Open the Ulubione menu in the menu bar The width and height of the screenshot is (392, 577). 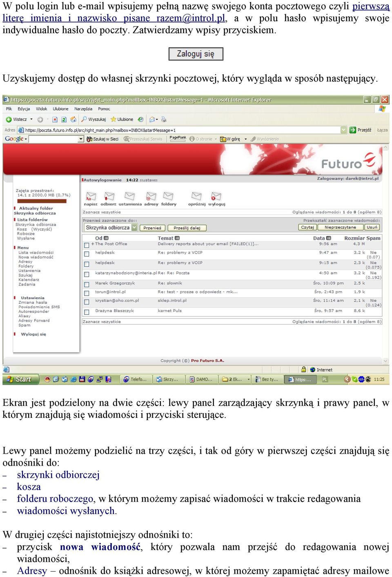pyautogui.click(x=60, y=109)
